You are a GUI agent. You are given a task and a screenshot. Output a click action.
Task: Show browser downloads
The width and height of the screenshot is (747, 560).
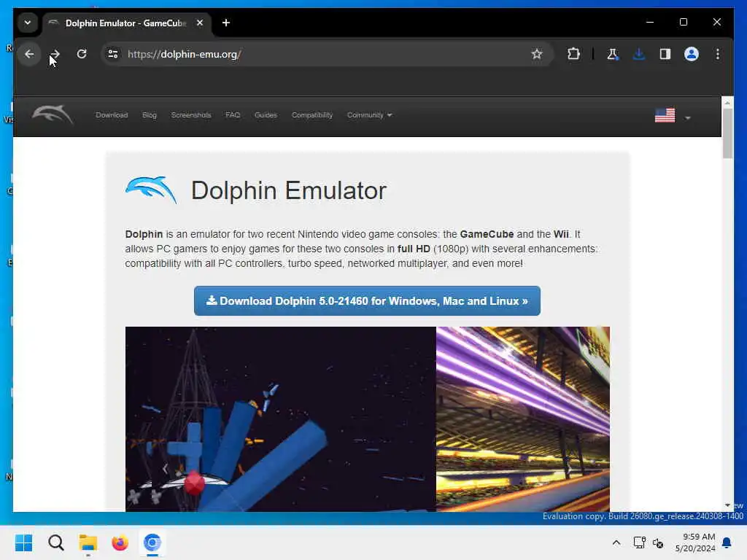[639, 54]
